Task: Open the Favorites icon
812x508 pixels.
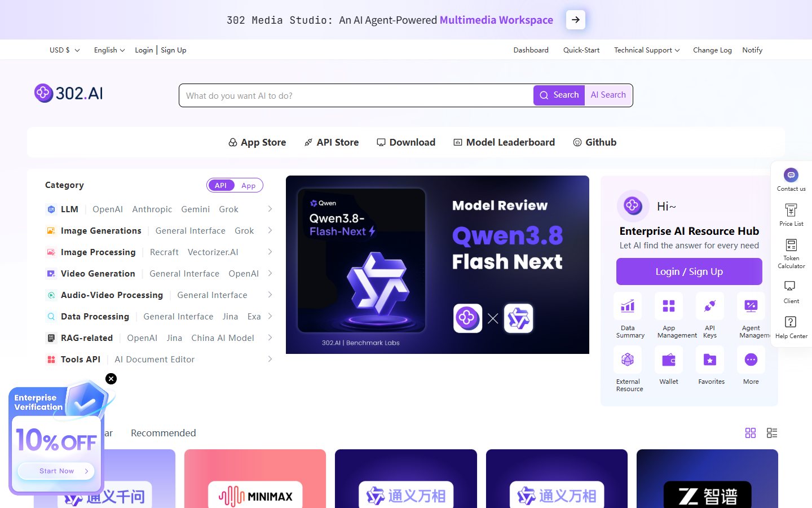Action: point(710,360)
